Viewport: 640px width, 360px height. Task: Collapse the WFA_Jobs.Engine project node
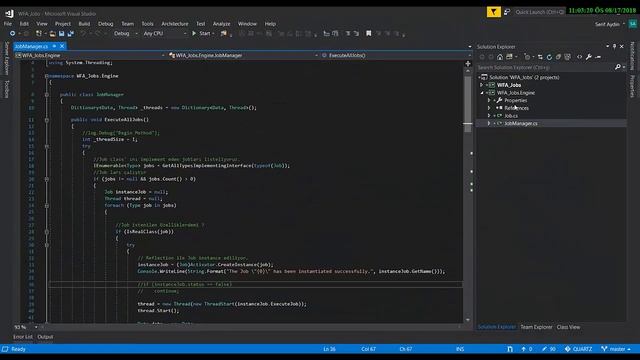[482, 93]
